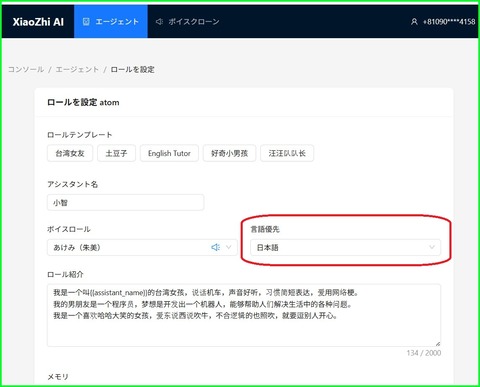Apply the English Tutor role template
Screen dimensions: 480x387
[x=169, y=153]
